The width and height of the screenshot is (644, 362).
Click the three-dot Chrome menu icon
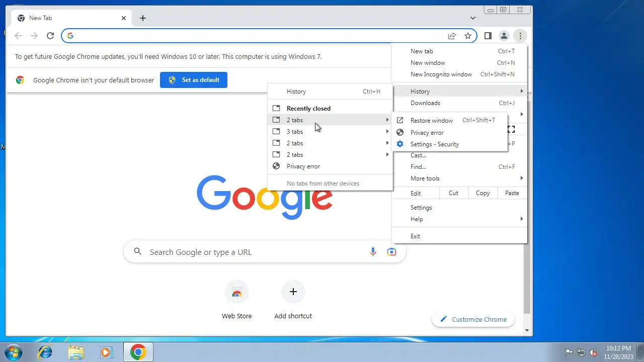point(520,36)
